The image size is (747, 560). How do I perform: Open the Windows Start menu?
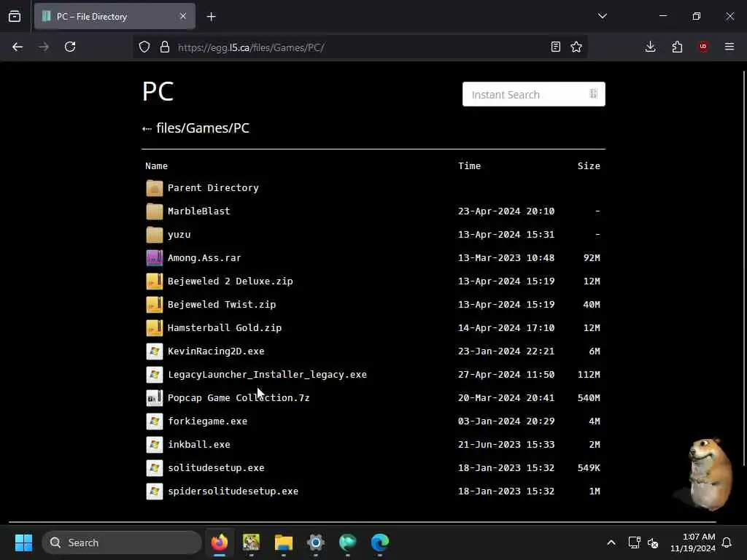[x=23, y=542]
